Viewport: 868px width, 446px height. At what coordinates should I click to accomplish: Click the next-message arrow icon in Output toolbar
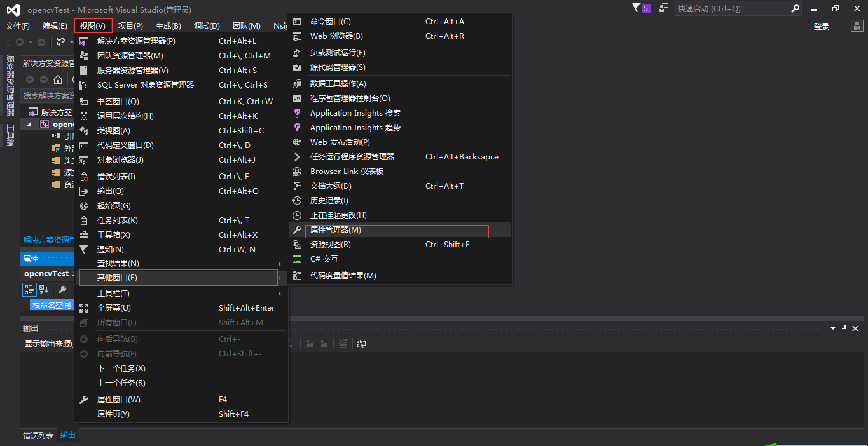(x=324, y=344)
